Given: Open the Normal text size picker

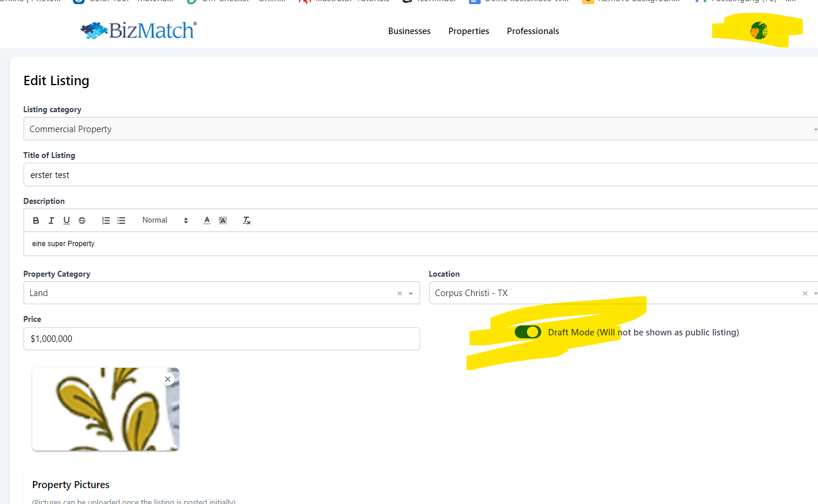Looking at the screenshot, I should 165,220.
